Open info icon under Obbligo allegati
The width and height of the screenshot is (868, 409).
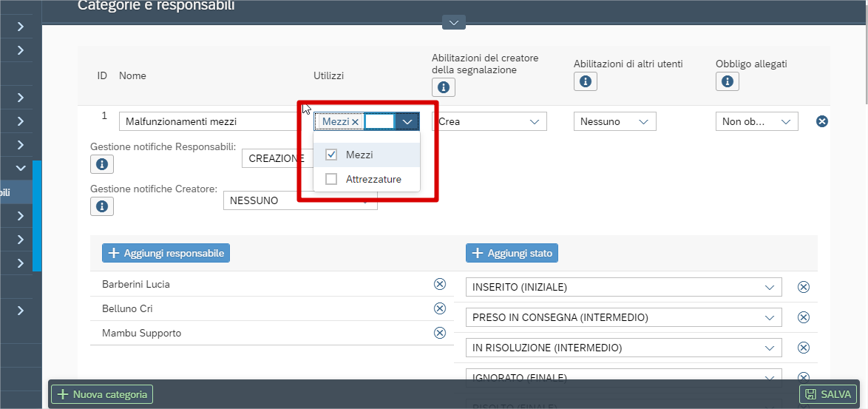click(727, 81)
